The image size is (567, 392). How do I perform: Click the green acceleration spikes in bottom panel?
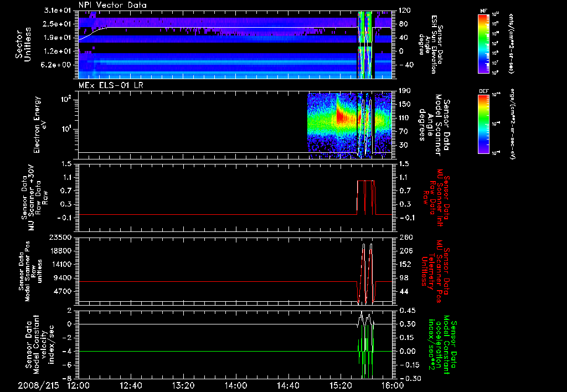(365, 351)
